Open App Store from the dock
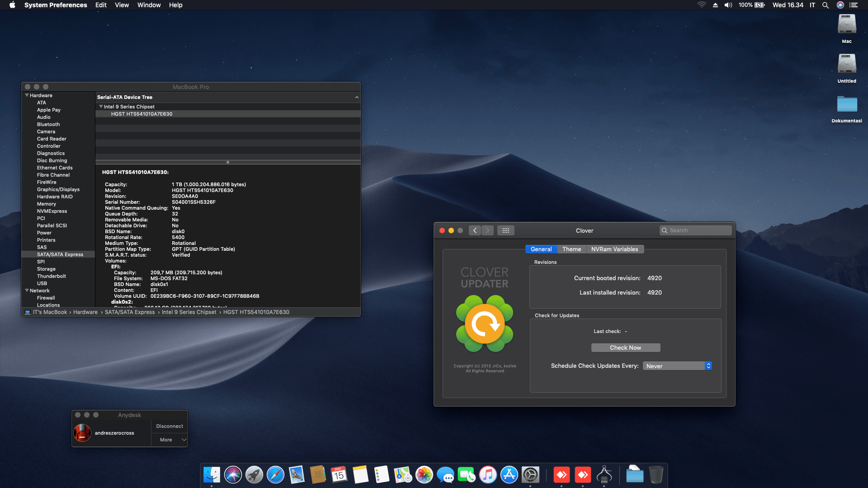The width and height of the screenshot is (868, 488). click(509, 475)
